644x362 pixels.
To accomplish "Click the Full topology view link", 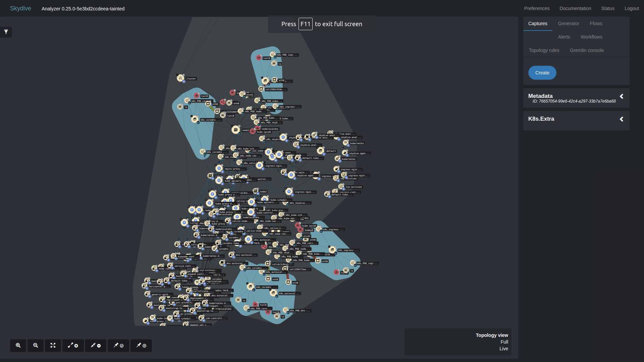I will (x=504, y=342).
